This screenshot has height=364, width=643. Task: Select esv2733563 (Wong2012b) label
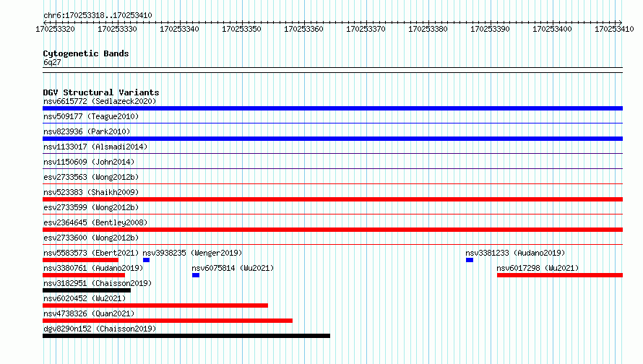[91, 177]
